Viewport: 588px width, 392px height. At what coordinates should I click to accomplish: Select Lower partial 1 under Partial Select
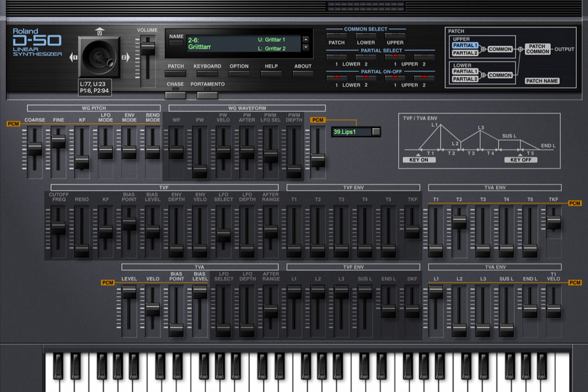[x=336, y=56]
